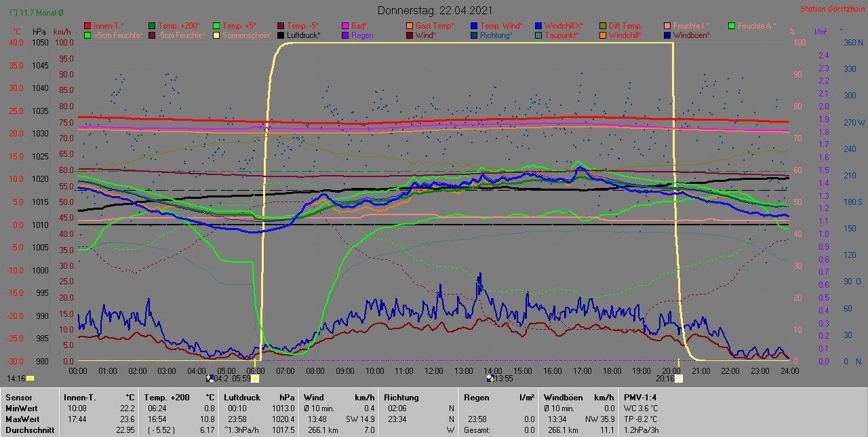
Task: Click the Station Göritzhain label
Action: (831, 9)
